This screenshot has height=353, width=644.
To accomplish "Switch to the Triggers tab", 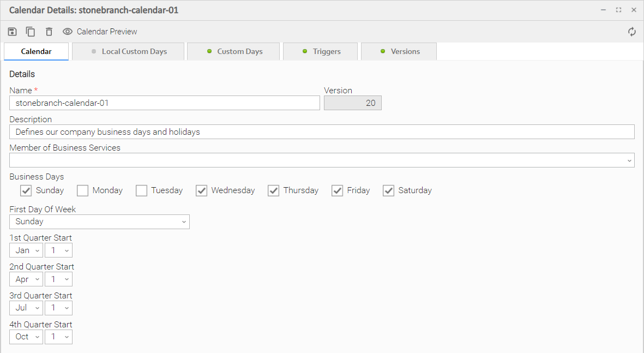I will pyautogui.click(x=321, y=51).
